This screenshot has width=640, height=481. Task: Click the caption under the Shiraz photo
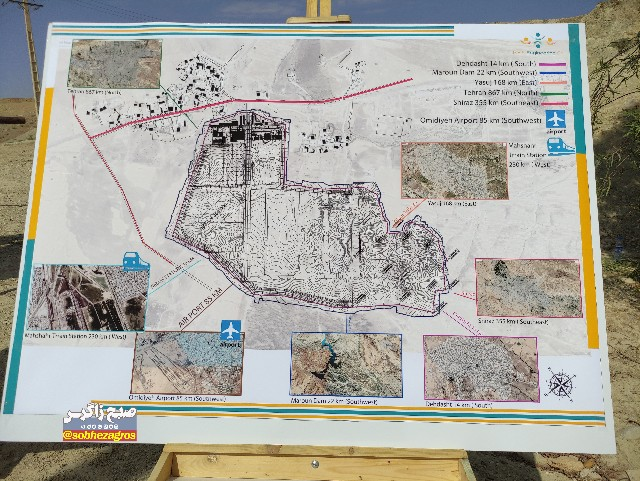(x=513, y=322)
